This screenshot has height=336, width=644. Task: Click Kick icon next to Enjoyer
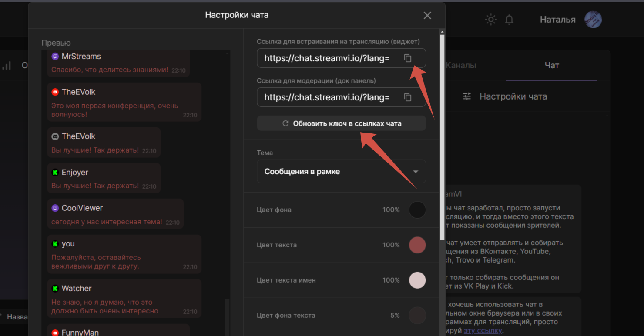tap(55, 173)
